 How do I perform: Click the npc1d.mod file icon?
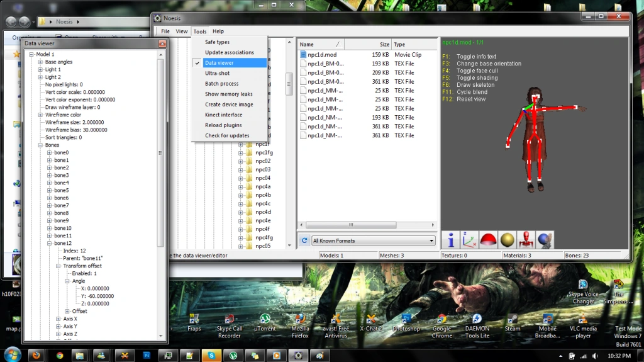303,54
